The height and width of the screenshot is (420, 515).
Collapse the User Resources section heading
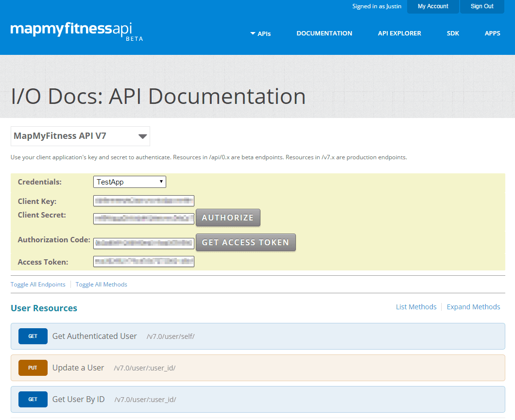44,308
